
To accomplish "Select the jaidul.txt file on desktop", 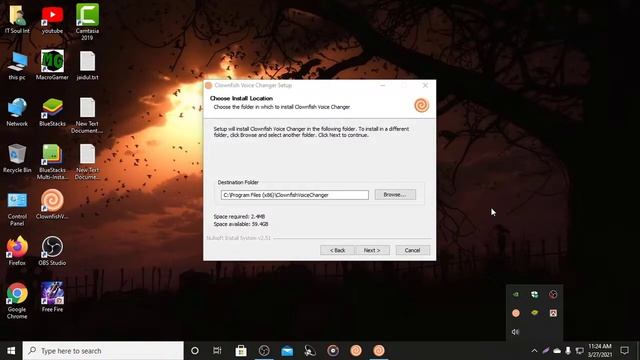I will click(87, 65).
